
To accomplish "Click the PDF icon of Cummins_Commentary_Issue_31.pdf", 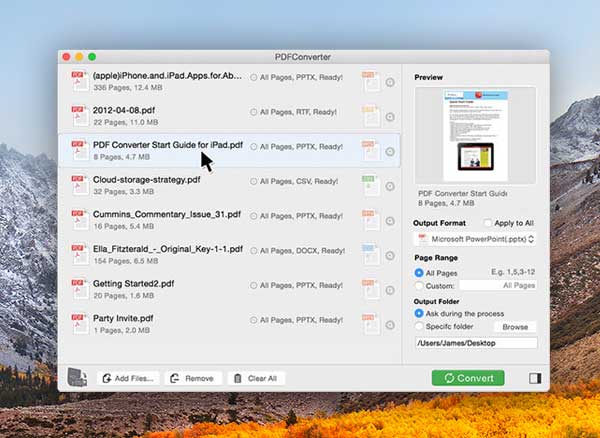I will coord(80,220).
